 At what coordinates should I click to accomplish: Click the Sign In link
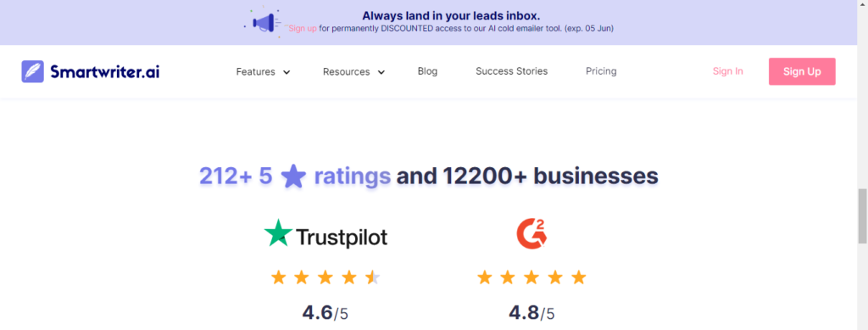728,71
